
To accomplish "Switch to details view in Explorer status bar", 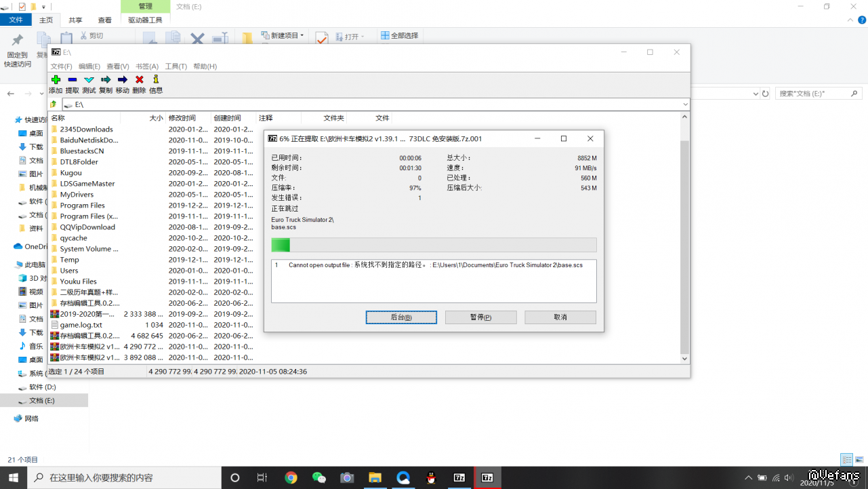I will 846,459.
